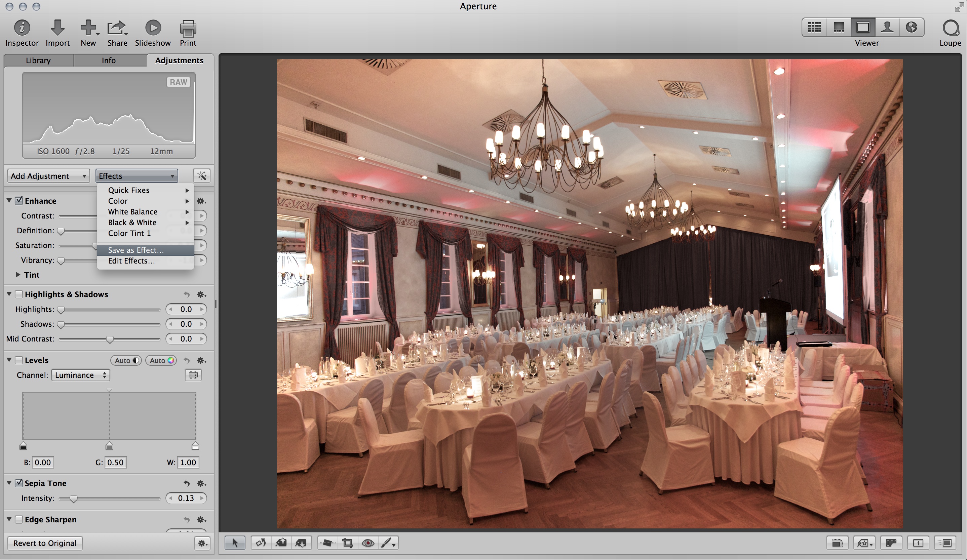
Task: Open the Loupe tool
Action: 950,28
